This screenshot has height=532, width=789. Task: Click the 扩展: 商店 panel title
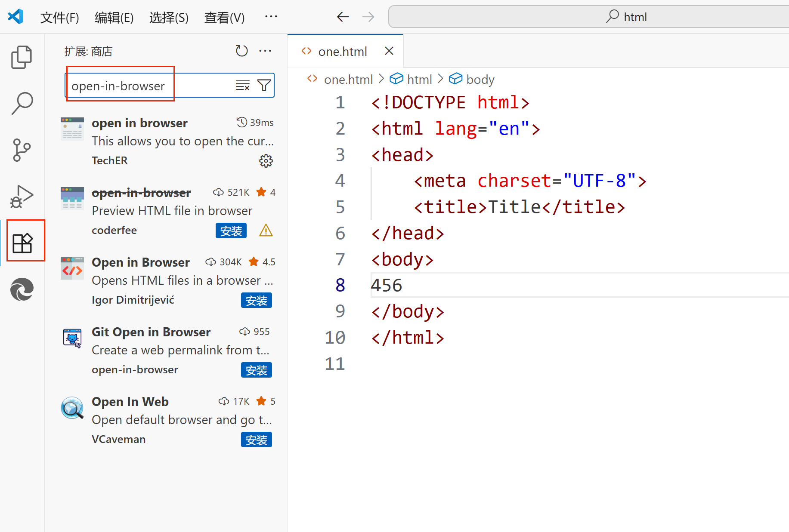coord(88,52)
